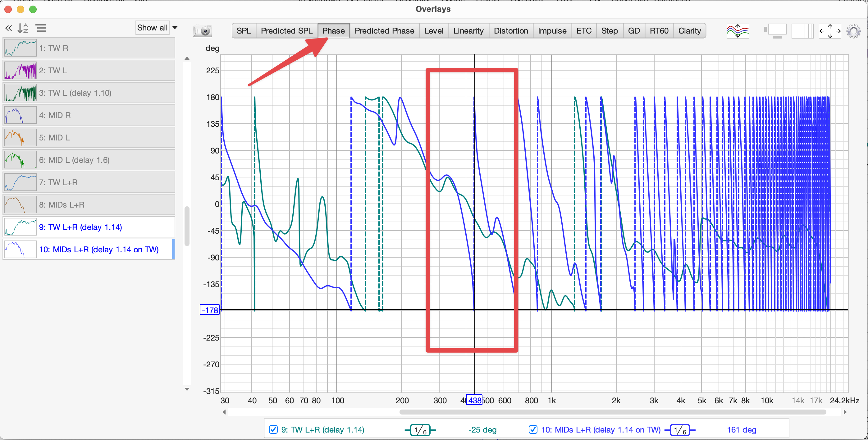Uncheck the 9: TW L+R trace checkbox

(x=273, y=429)
